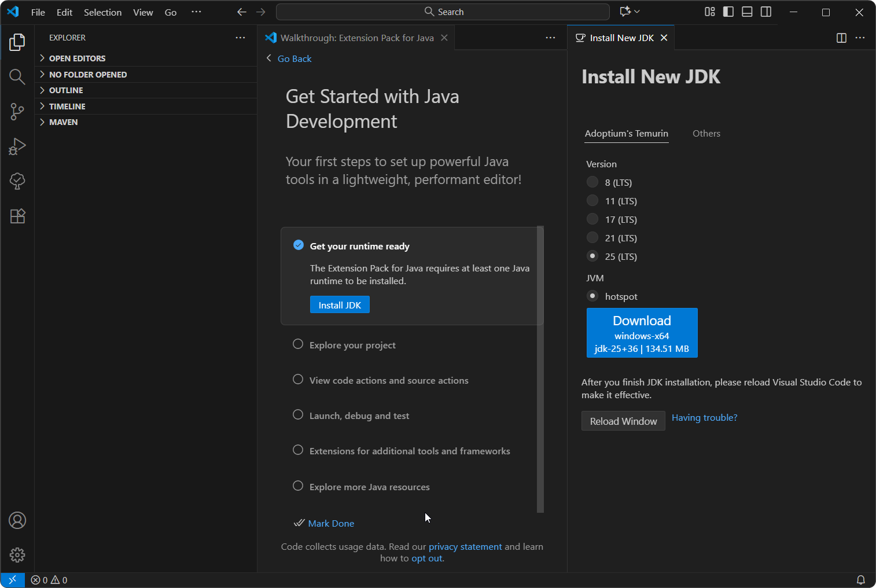The width and height of the screenshot is (876, 588).
Task: Check the Explore your project step
Action: tap(298, 344)
